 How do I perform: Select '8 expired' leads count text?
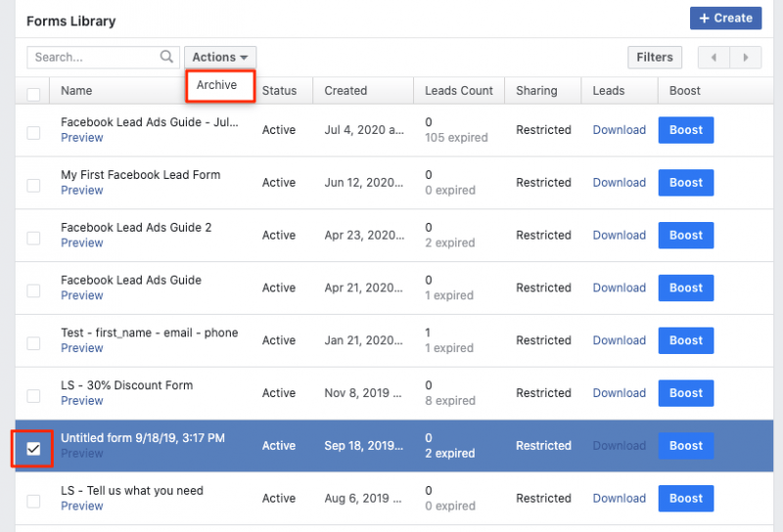450,401
